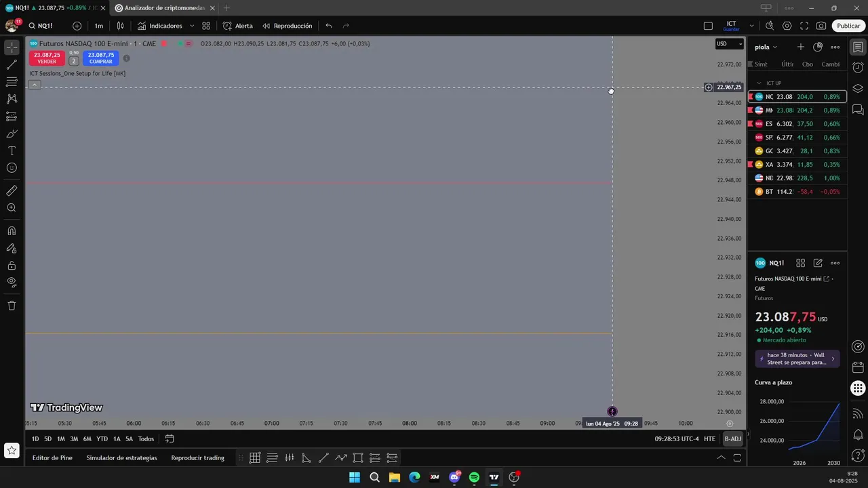The image size is (868, 488).
Task: Toggle keep drawing mode pencil-lock
Action: tap(12, 248)
